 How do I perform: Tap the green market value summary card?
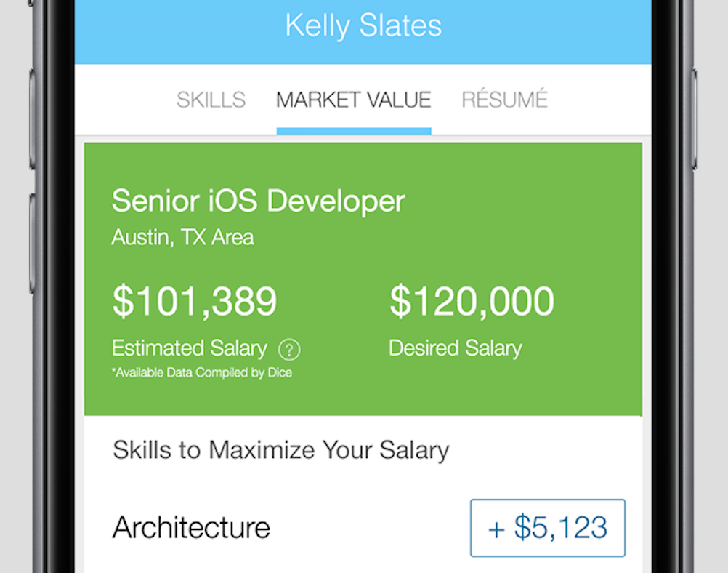coord(363,276)
